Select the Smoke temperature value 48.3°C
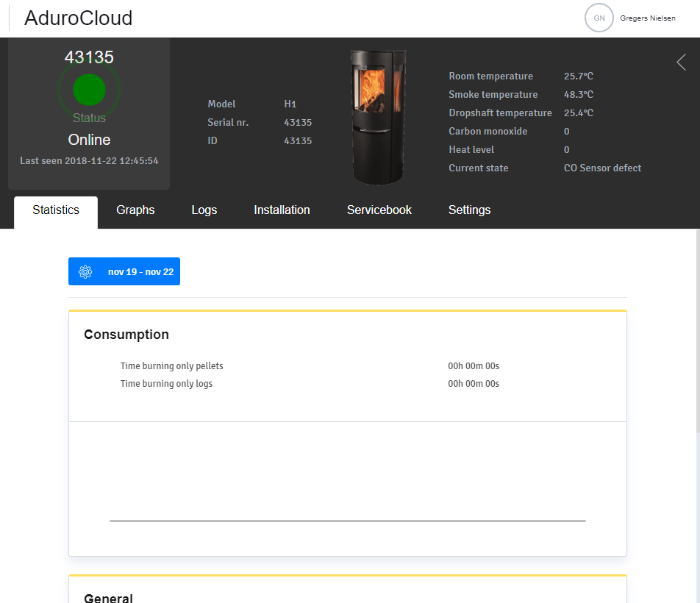This screenshot has width=700, height=603. pyautogui.click(x=579, y=95)
